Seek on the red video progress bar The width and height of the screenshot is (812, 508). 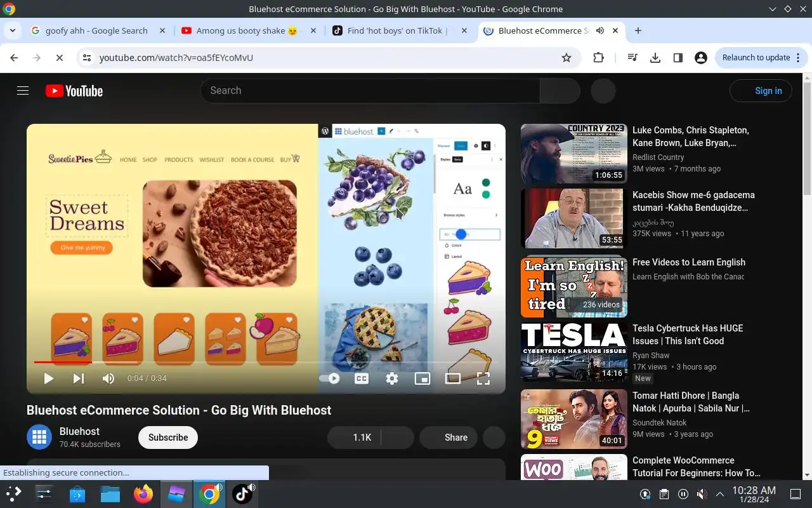[x=266, y=362]
